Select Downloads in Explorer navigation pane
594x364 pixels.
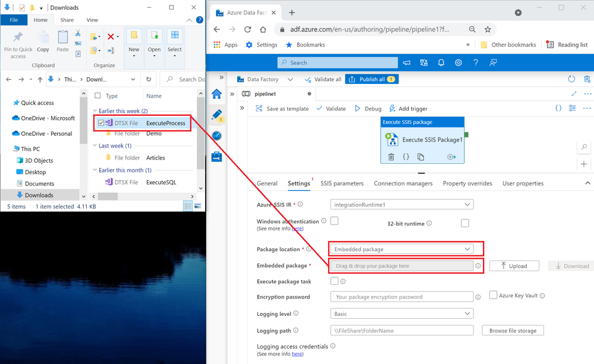pyautogui.click(x=39, y=195)
